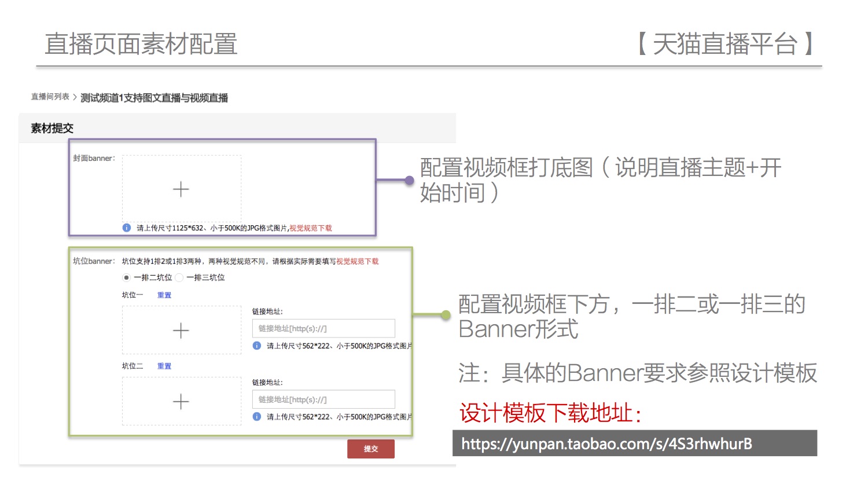The height and width of the screenshot is (488, 868).
Task: Click the plus icon in the 坑位一 upload box
Action: coord(181,331)
